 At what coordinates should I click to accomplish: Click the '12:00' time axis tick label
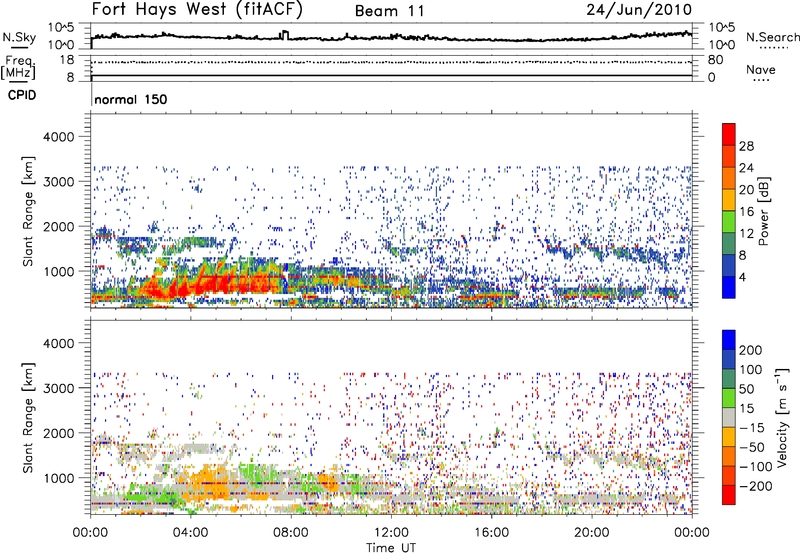tap(391, 532)
